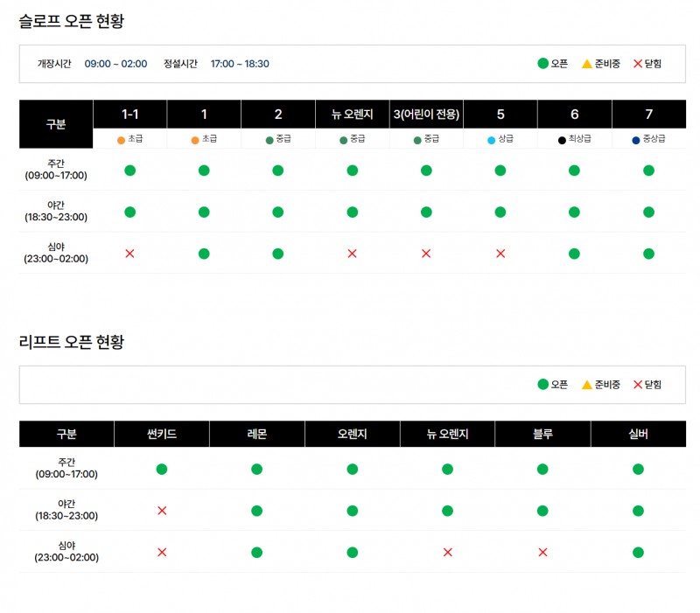Click 뉴 오렌지 slope's late-night closed X
The width and height of the screenshot is (700, 613).
pyautogui.click(x=352, y=254)
